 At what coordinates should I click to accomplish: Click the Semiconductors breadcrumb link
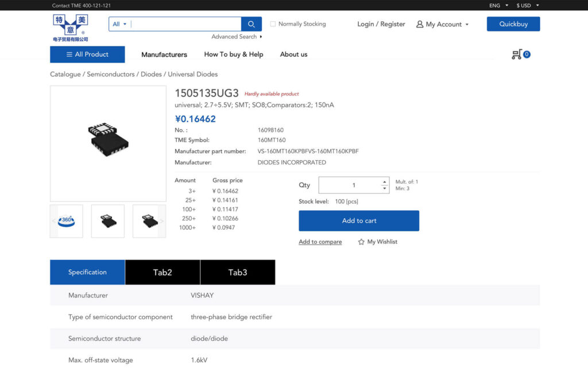(111, 74)
